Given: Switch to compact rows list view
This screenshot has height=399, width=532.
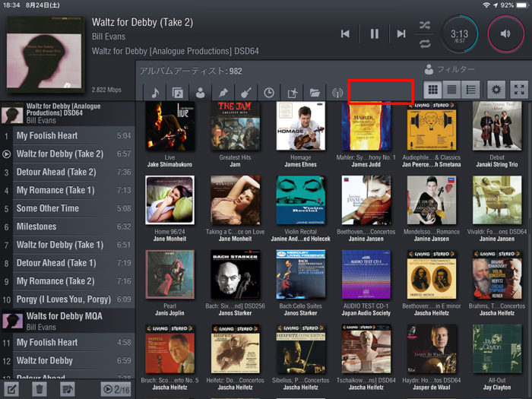Looking at the screenshot, I should pyautogui.click(x=451, y=90).
